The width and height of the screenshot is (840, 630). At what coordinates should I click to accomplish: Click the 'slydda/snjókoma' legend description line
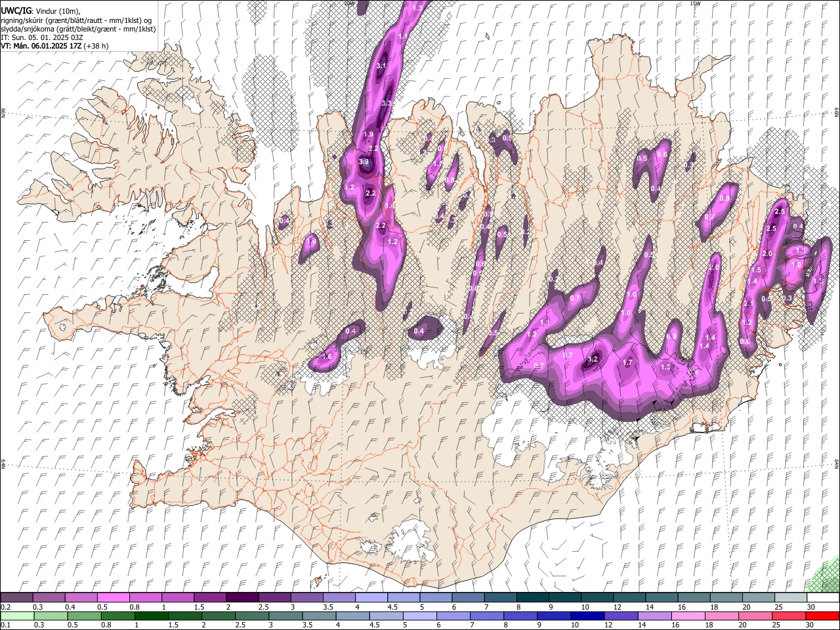point(78,29)
